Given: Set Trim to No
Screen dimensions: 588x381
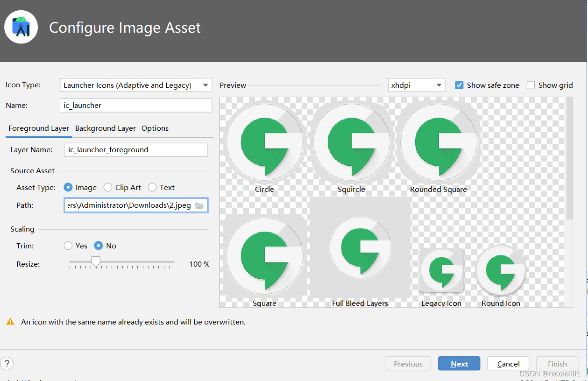Looking at the screenshot, I should pyautogui.click(x=99, y=246).
